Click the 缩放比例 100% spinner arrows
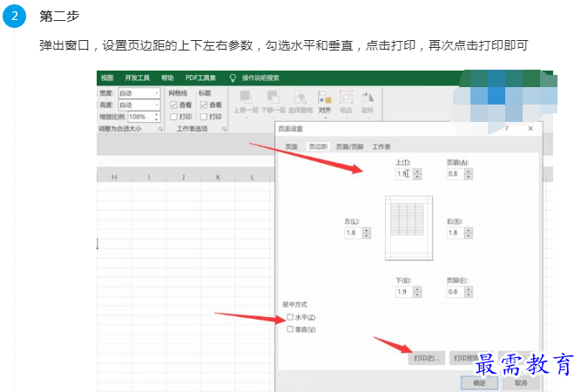The width and height of the screenshot is (581, 392). (157, 117)
